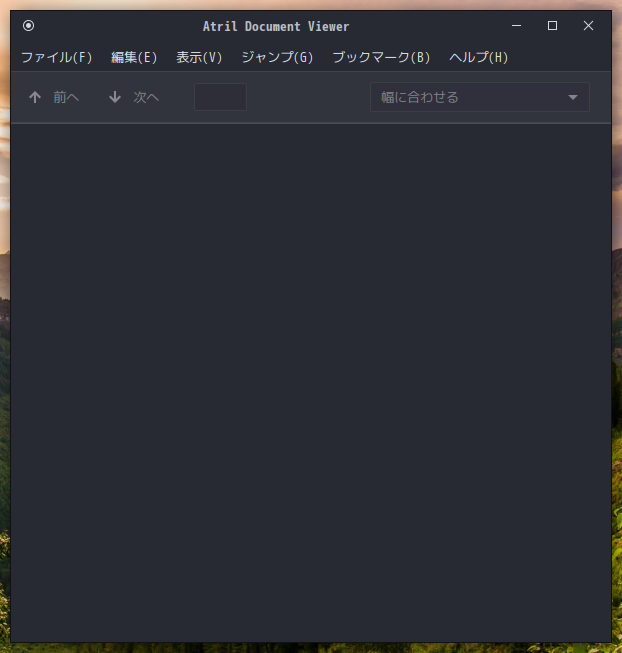Minimize the Atril Document Viewer window
Image resolution: width=622 pixels, height=653 pixels.
516,26
